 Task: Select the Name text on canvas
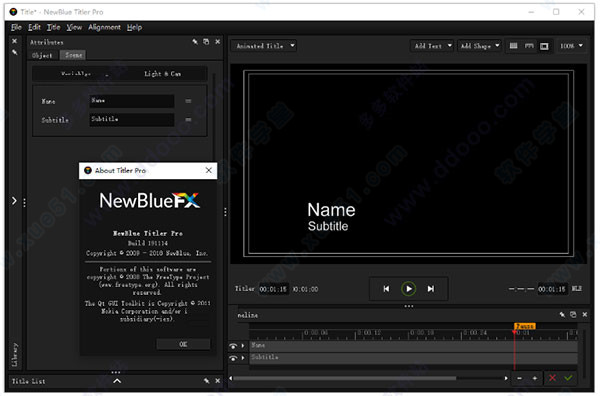click(x=331, y=210)
